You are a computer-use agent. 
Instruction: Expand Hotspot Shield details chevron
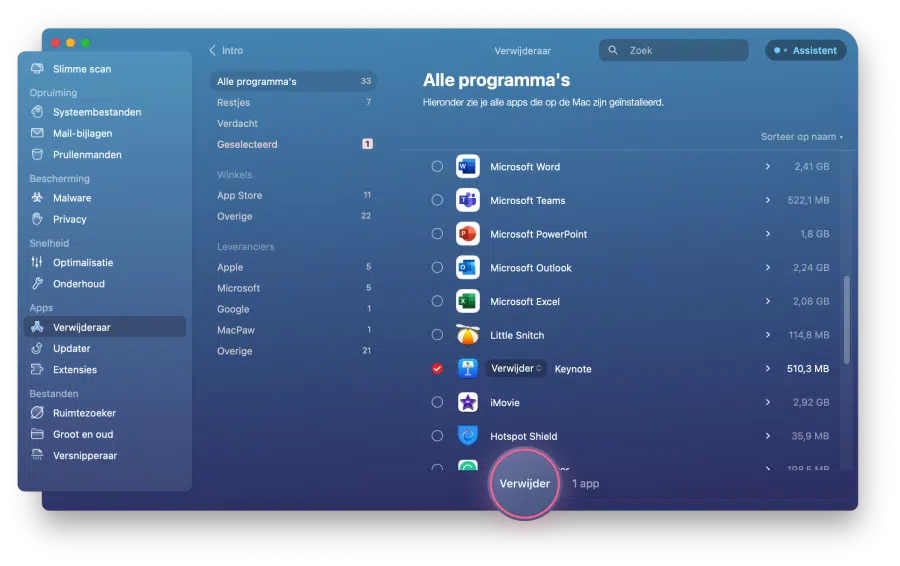click(767, 436)
